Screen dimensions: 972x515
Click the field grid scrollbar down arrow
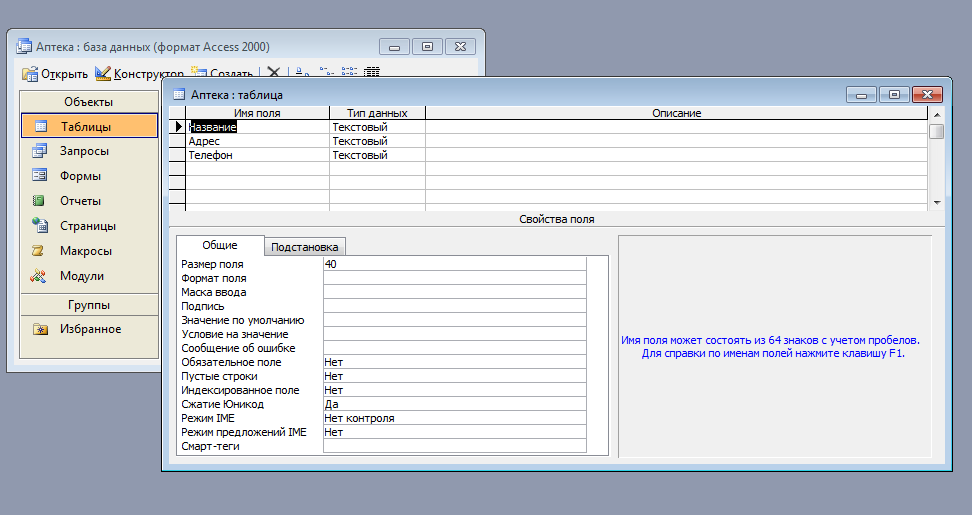tap(937, 203)
